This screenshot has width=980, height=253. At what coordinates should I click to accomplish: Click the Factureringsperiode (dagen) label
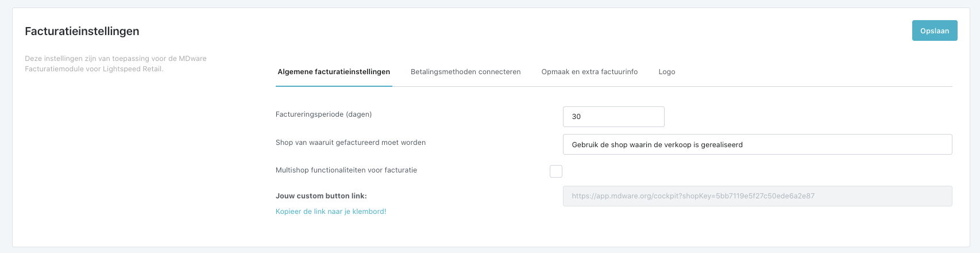323,114
